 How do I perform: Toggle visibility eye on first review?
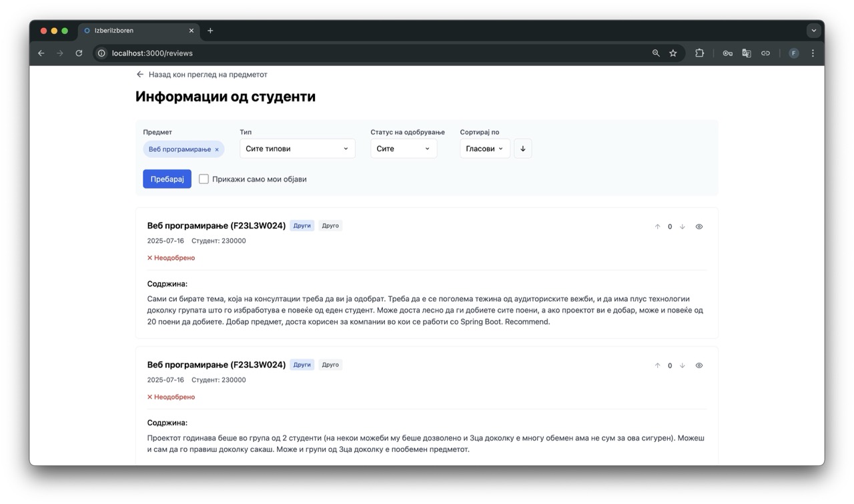click(x=699, y=227)
